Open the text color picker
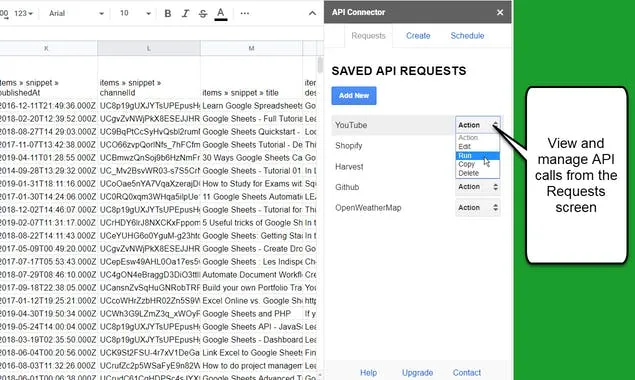This screenshot has height=380, width=635. (221, 13)
